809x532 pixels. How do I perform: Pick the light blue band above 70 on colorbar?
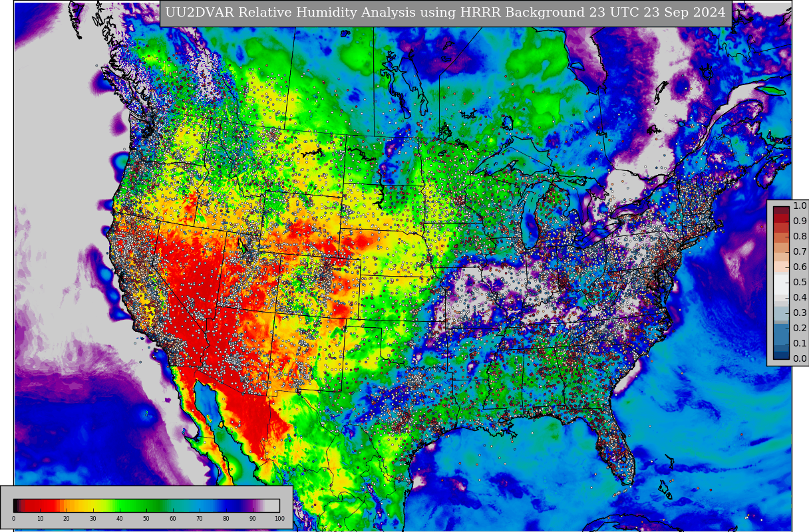pos(200,505)
